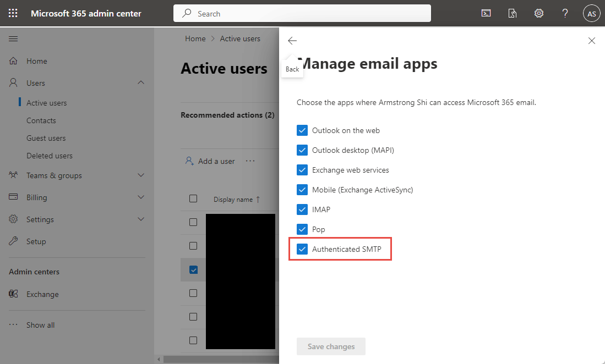Expand the Teams & groups chevron

[141, 175]
